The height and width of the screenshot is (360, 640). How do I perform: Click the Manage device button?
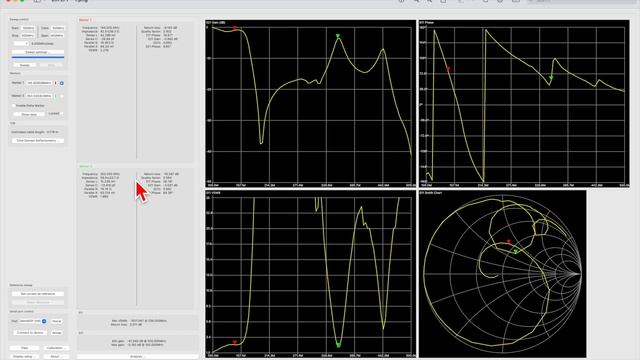56,333
